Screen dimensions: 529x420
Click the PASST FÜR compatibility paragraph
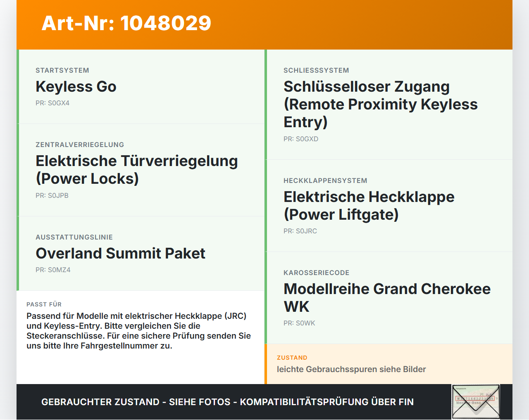(139, 331)
